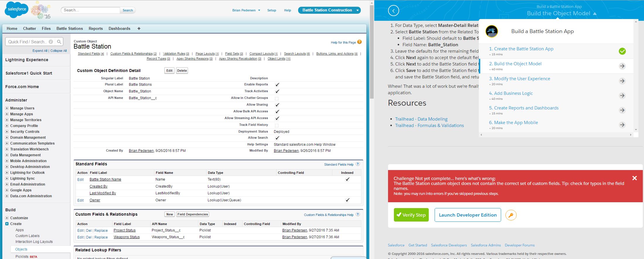Open step 3 Modify the User Experience arrow
The image size is (644, 259).
coord(622,81)
